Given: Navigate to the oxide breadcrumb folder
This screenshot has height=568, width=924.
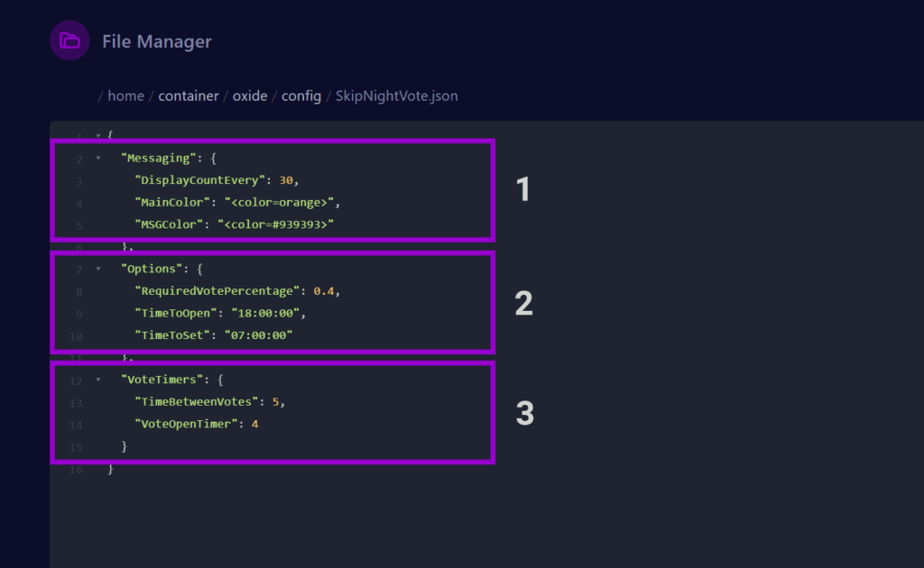Looking at the screenshot, I should tap(250, 96).
